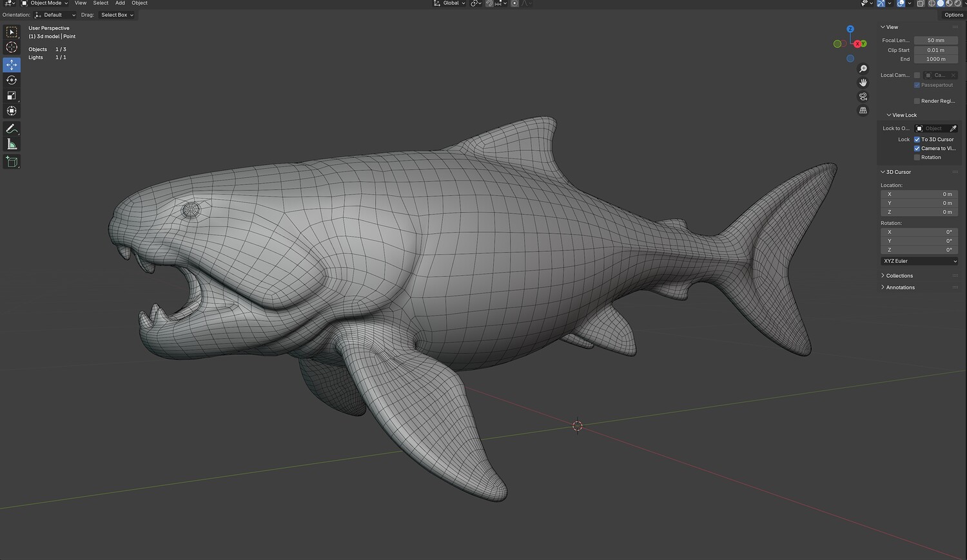Click the Add Cube tool
Screen dimensions: 967x560
pos(12,162)
